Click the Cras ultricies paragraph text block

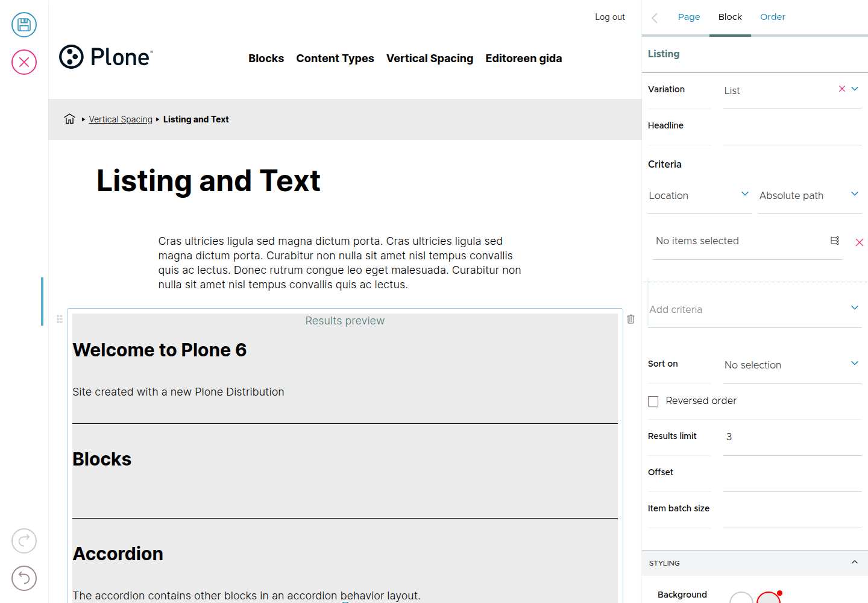[x=340, y=263]
